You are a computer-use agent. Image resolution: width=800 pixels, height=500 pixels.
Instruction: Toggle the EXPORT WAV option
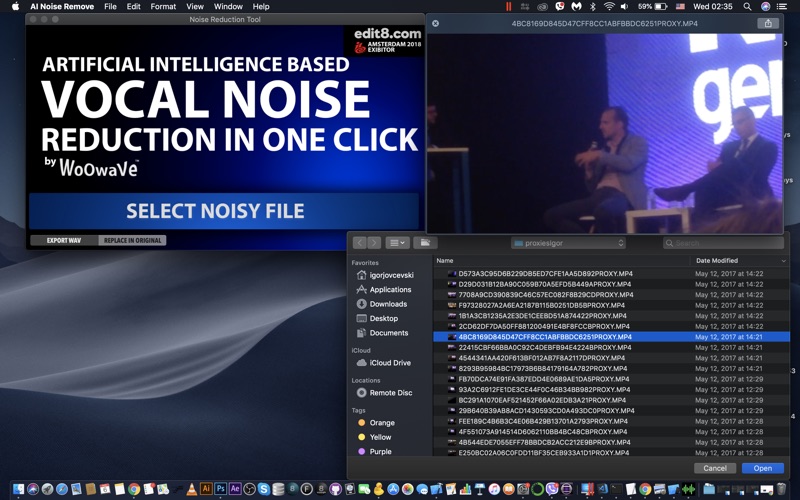(x=64, y=240)
